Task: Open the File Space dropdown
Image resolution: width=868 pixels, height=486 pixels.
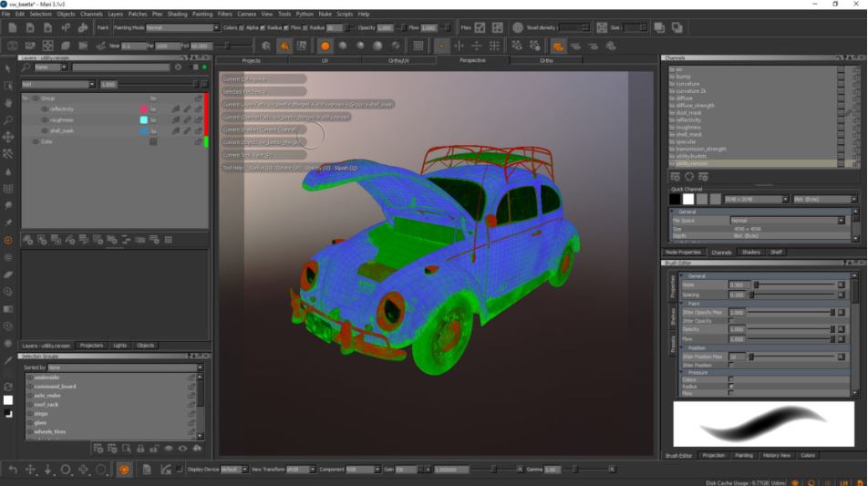Action: [x=787, y=220]
